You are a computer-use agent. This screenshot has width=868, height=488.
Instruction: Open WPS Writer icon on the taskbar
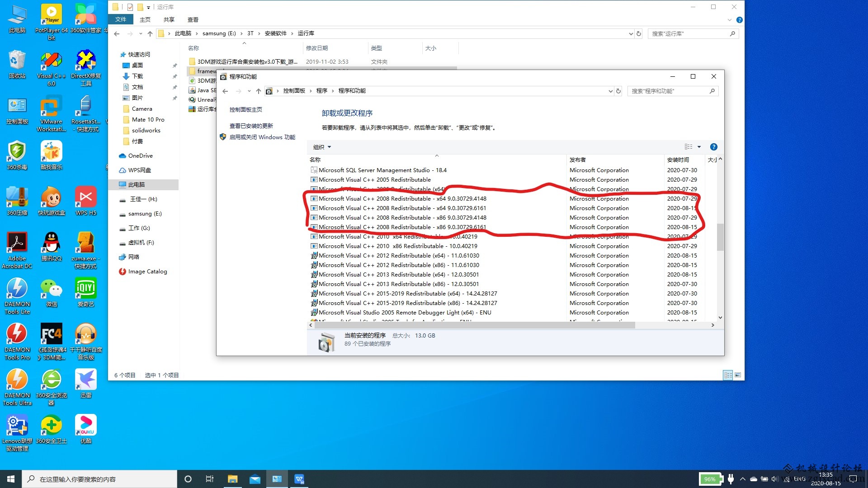pyautogui.click(x=299, y=479)
